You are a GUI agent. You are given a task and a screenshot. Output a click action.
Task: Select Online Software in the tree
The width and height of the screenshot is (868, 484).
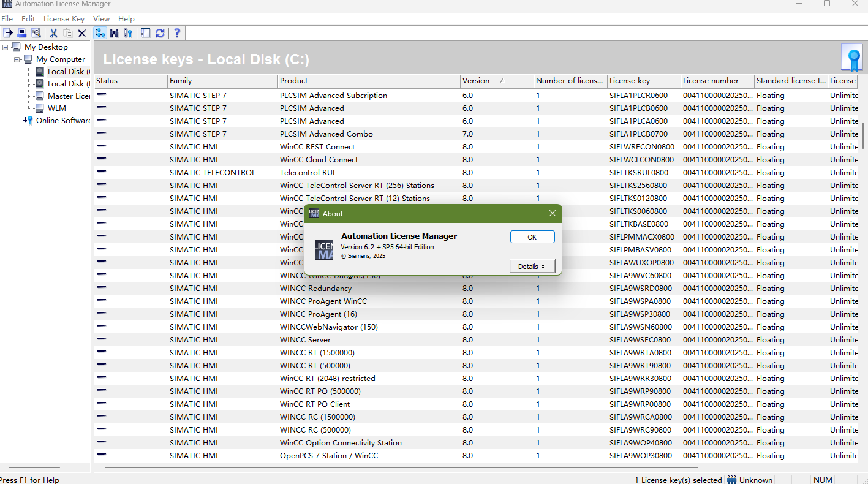(62, 121)
